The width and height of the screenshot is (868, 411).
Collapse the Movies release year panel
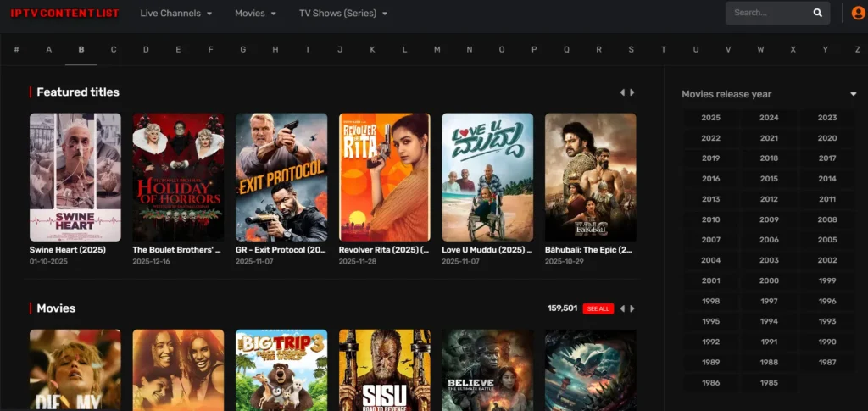854,94
